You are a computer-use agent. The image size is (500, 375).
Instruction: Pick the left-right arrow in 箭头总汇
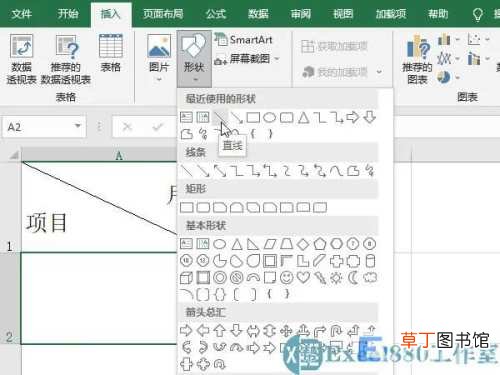253,331
